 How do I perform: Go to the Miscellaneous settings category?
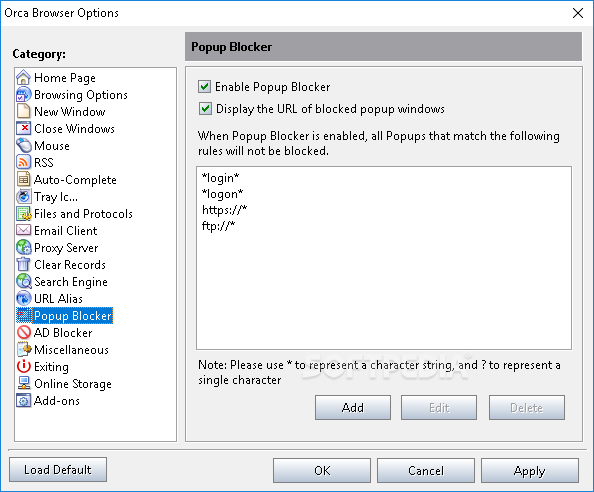click(71, 350)
